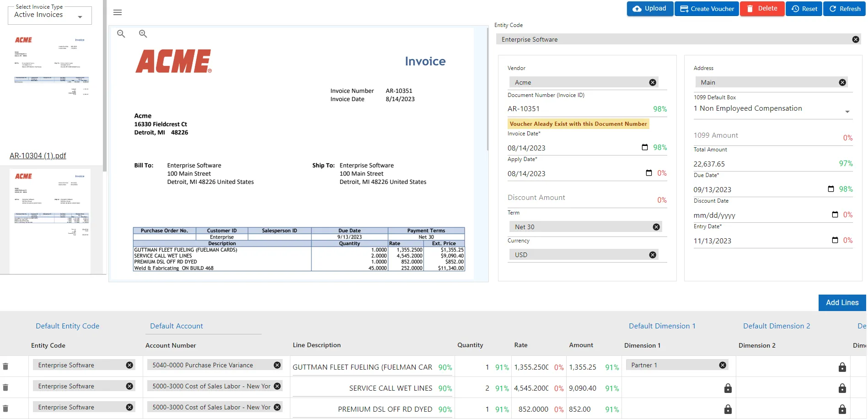Edit the GUTTMAN FLEET FUELING line description

point(363,367)
